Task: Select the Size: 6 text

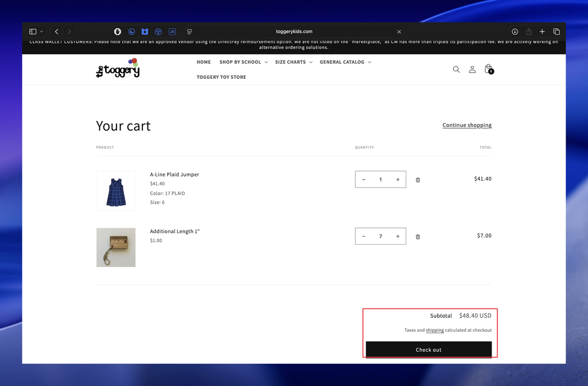Action: pos(157,202)
